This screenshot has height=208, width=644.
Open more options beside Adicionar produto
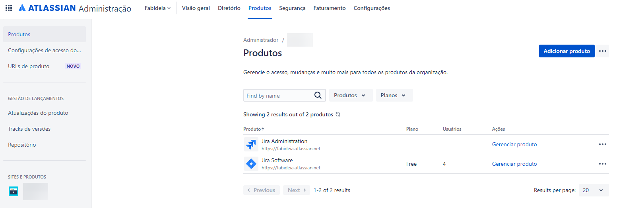click(603, 51)
